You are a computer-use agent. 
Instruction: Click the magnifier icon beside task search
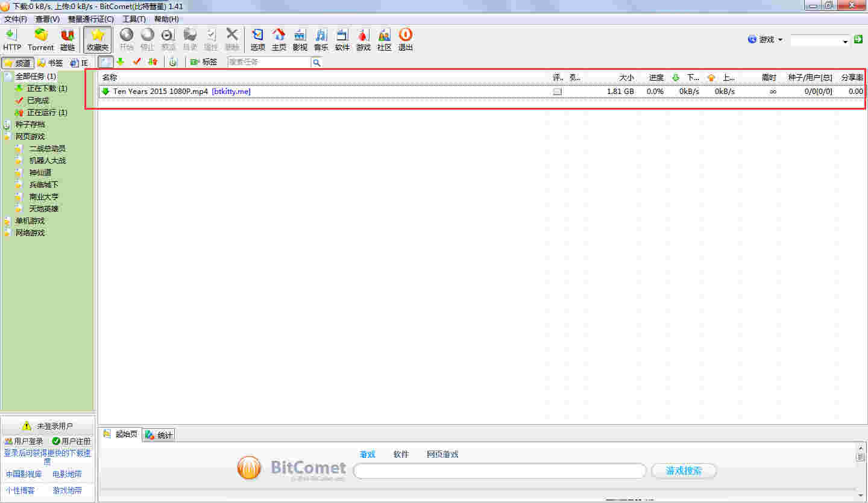pos(316,62)
